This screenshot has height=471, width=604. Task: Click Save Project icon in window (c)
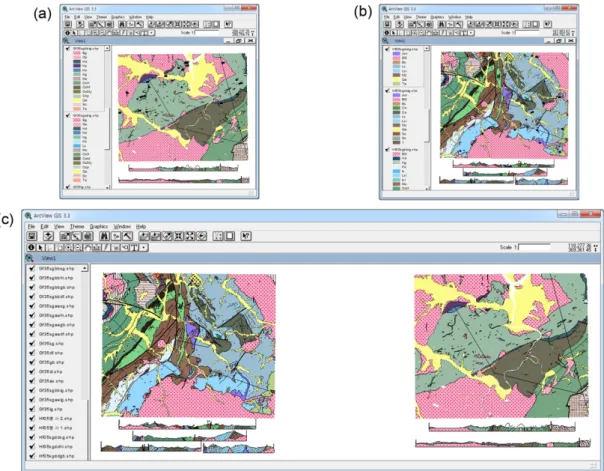click(32, 236)
